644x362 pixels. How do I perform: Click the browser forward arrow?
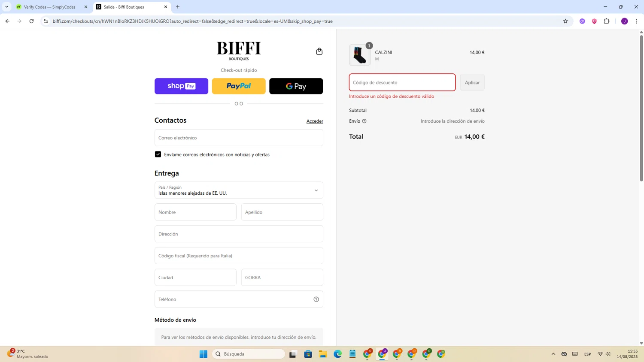coord(19,21)
